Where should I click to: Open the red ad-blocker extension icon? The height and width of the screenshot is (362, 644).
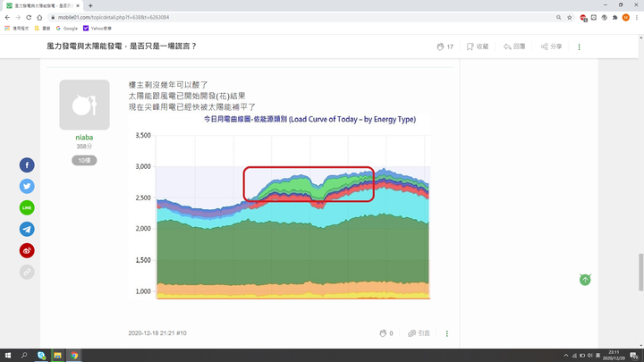583,17
